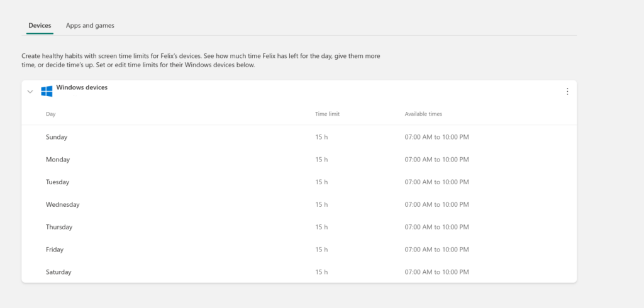Edit Monday's screen time row

[x=299, y=159]
